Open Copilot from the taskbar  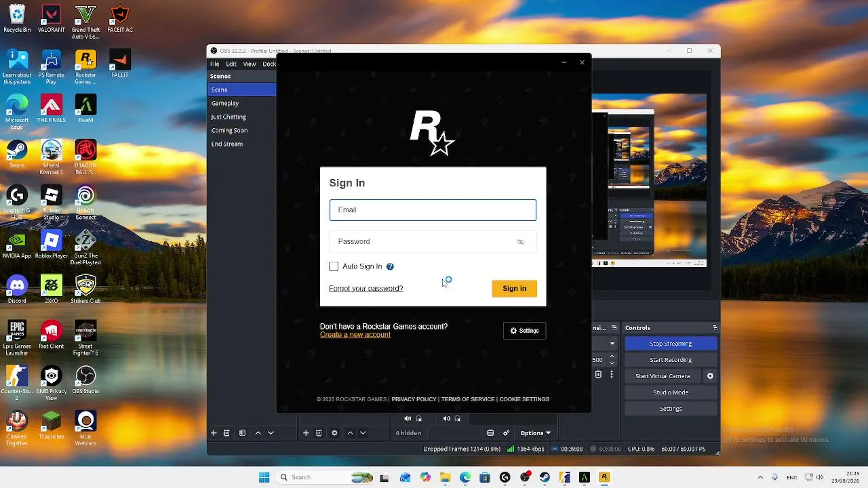click(x=425, y=478)
